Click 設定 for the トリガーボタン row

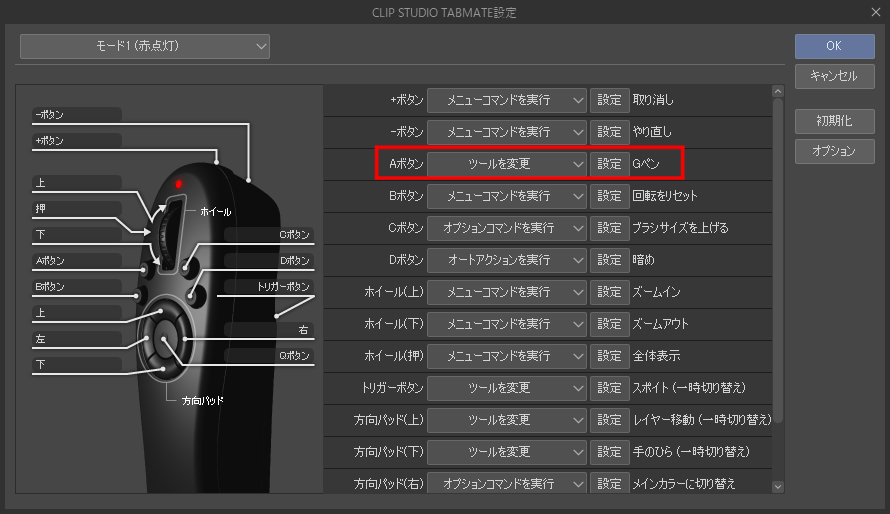click(610, 388)
